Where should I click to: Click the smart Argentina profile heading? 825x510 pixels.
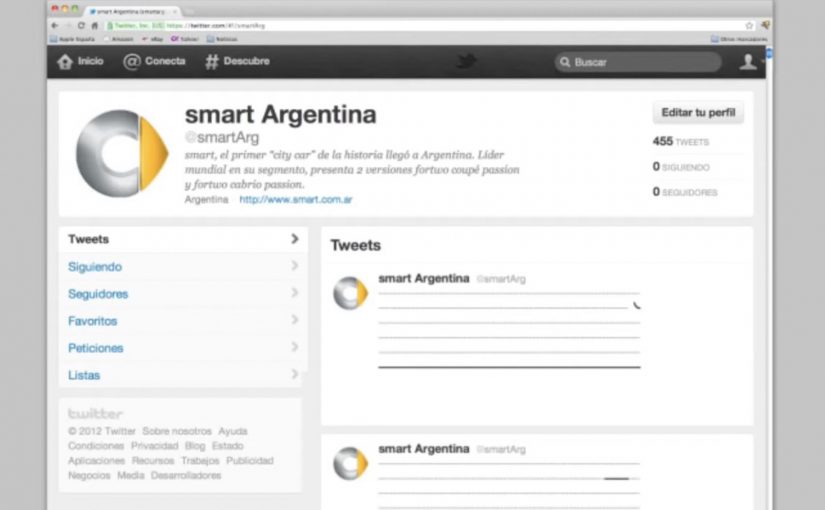click(280, 115)
